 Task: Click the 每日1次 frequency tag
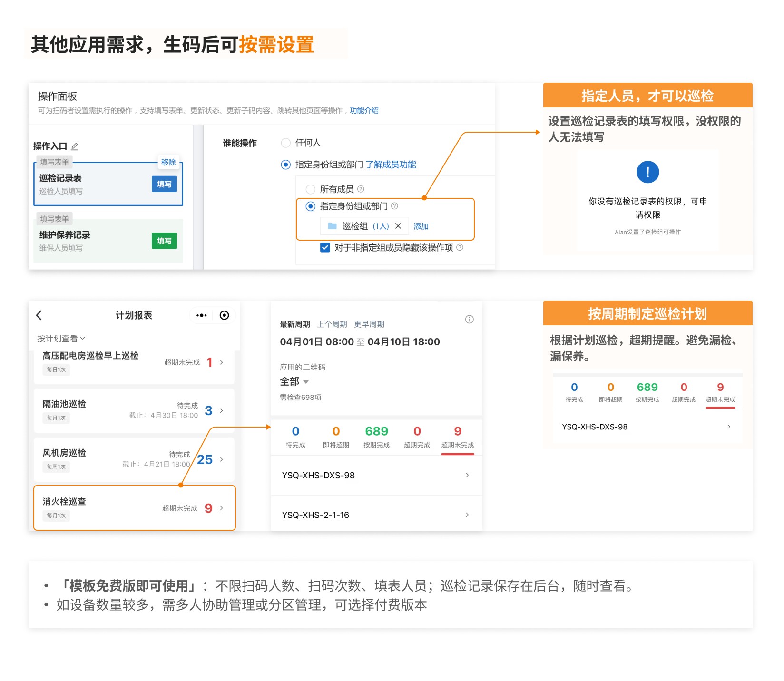pyautogui.click(x=56, y=370)
